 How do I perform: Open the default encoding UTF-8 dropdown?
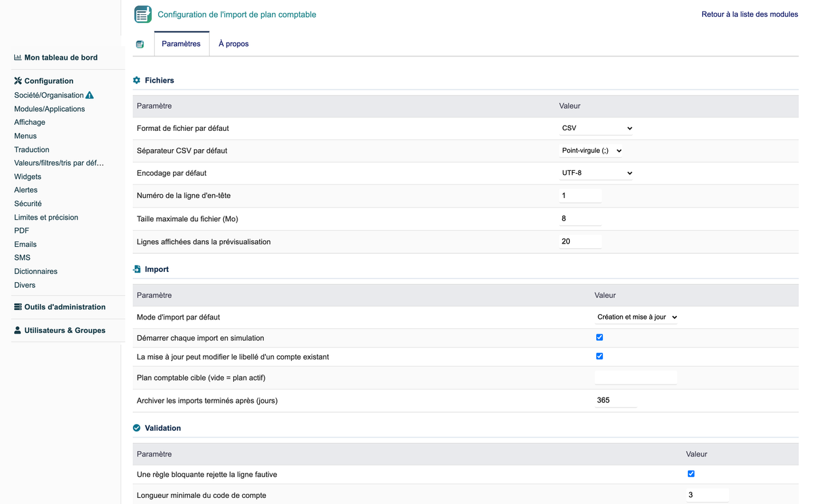(597, 173)
